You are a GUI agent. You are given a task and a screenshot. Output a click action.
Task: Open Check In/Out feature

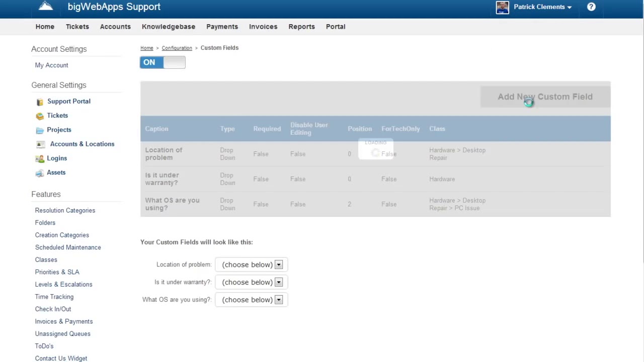pos(53,309)
